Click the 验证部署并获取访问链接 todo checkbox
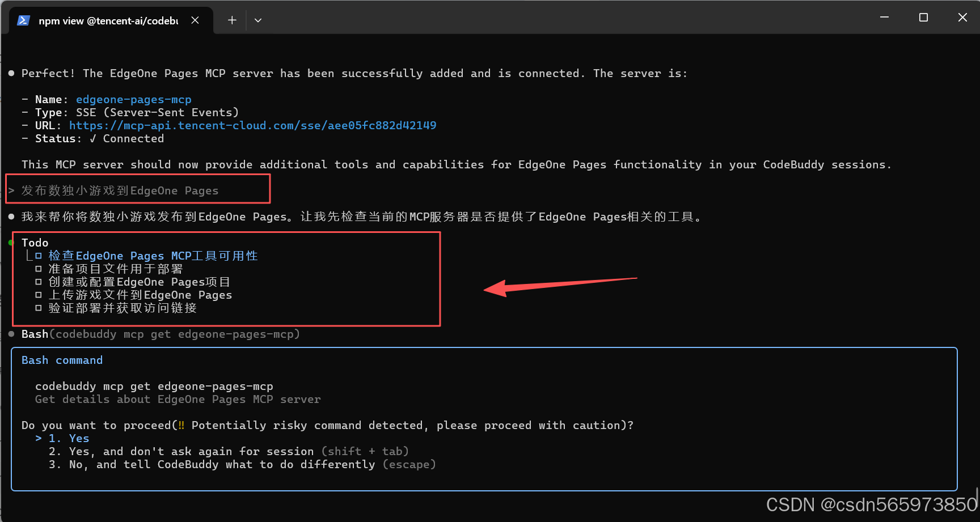Viewport: 980px width, 522px height. [39, 308]
